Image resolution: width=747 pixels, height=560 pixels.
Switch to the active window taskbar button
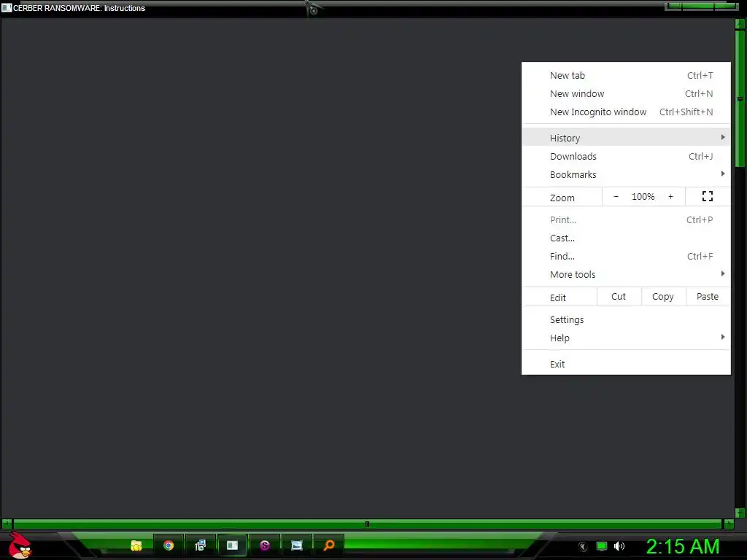pyautogui.click(x=232, y=545)
